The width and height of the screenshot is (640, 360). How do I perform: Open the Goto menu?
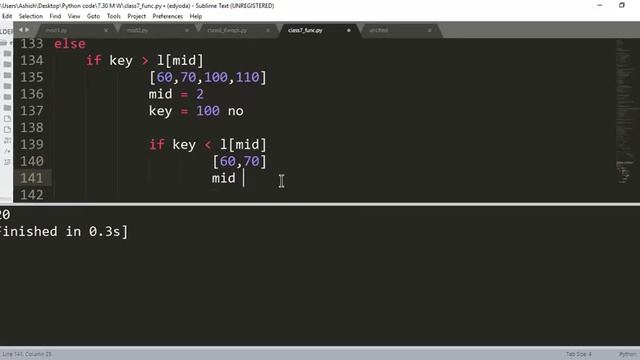(93, 16)
